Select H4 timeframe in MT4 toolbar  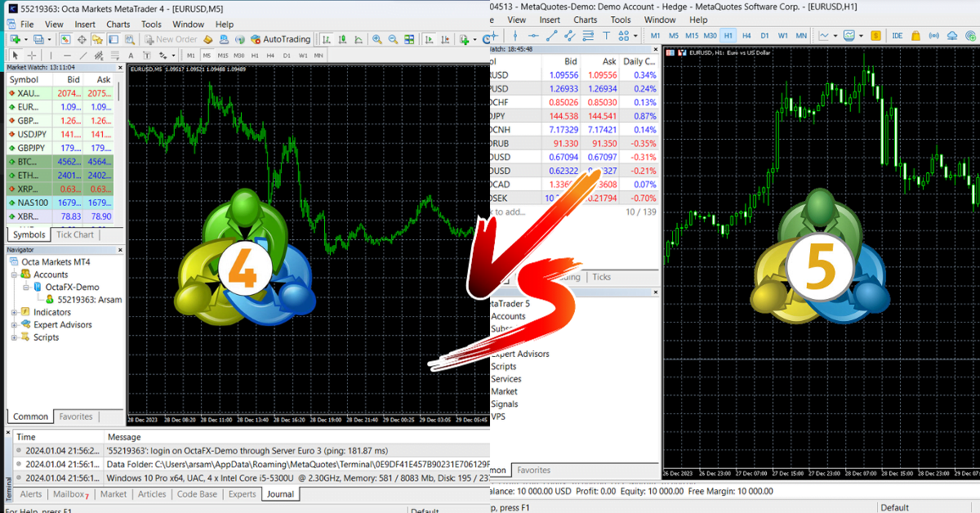click(x=271, y=56)
